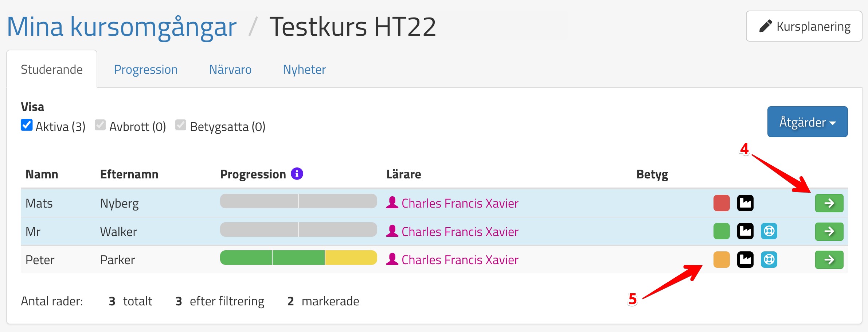Select the Nyheter tab
The image size is (868, 332).
(304, 69)
